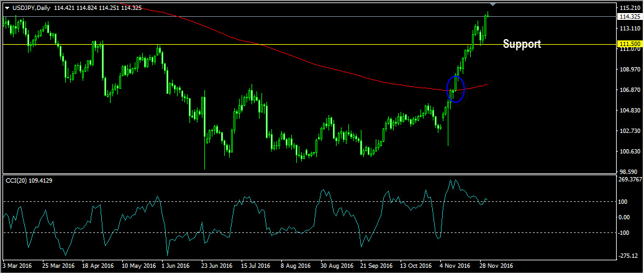The image size is (644, 274).
Task: Click the 113.110 price scale value
Action: 630,29
